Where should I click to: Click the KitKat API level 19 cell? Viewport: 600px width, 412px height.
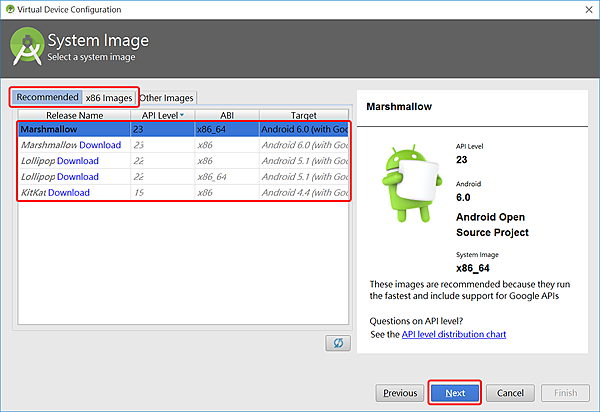[x=163, y=192]
